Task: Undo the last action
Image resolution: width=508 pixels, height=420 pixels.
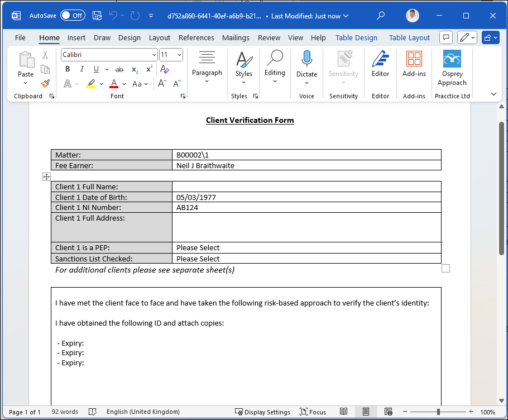Action: 113,16
